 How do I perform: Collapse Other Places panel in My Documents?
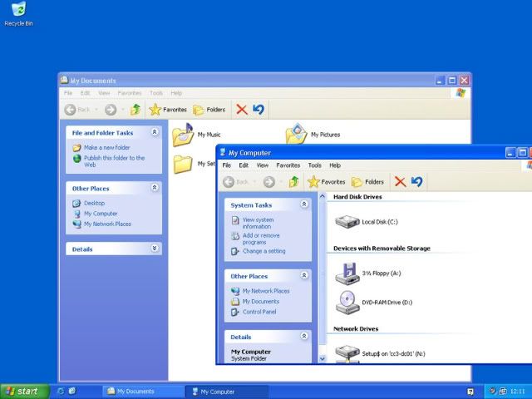[155, 187]
